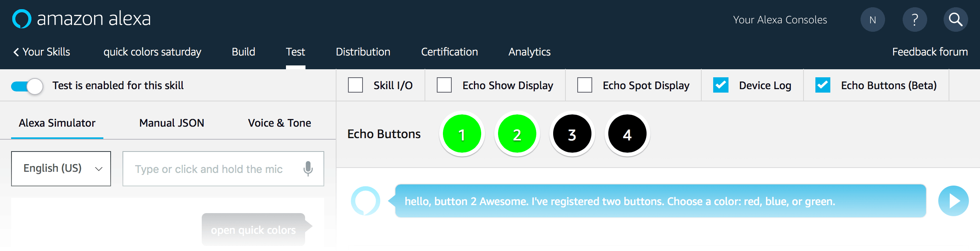Screen dimensions: 980x251
Task: Enable the Echo Spot Display checkbox
Action: (585, 85)
